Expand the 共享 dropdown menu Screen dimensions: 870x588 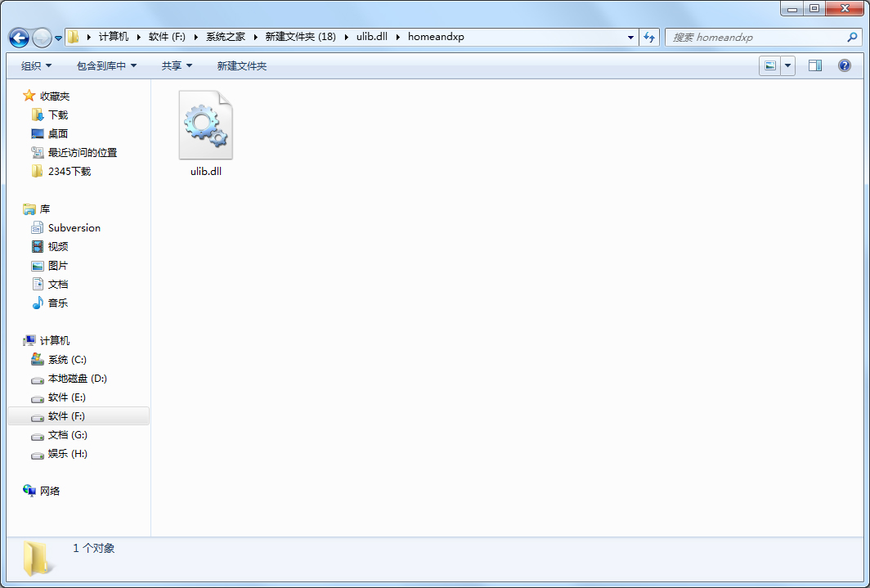tap(177, 66)
